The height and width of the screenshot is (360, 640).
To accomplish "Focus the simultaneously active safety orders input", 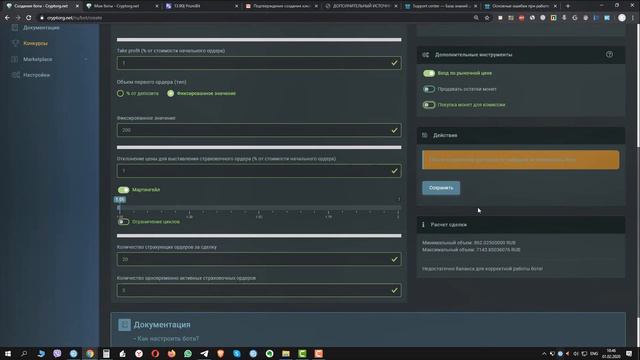I will [259, 290].
